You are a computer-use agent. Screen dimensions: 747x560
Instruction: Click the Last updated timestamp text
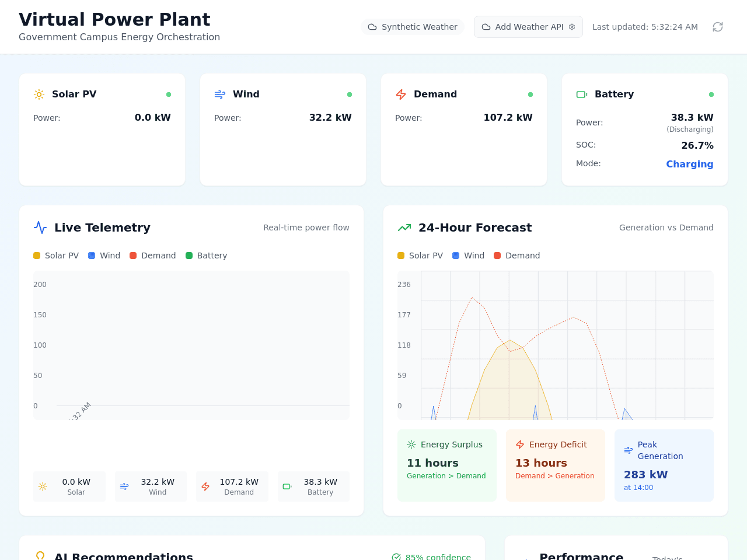pyautogui.click(x=645, y=27)
